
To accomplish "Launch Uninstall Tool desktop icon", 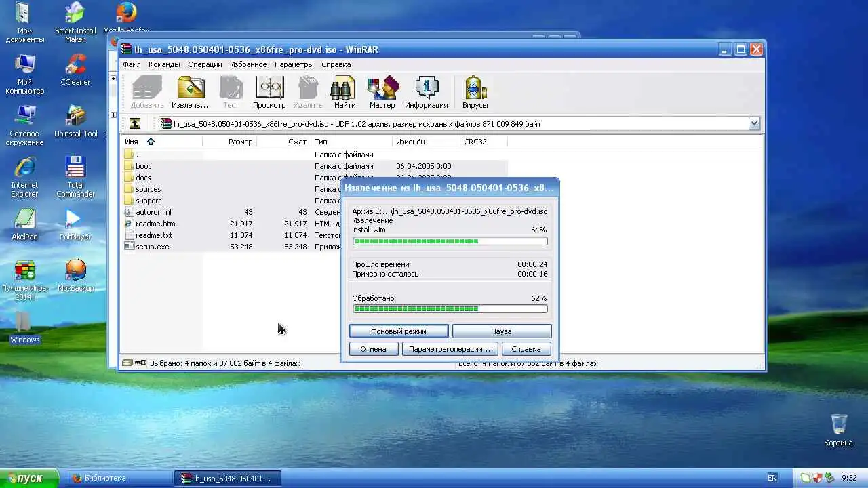I will tap(75, 122).
